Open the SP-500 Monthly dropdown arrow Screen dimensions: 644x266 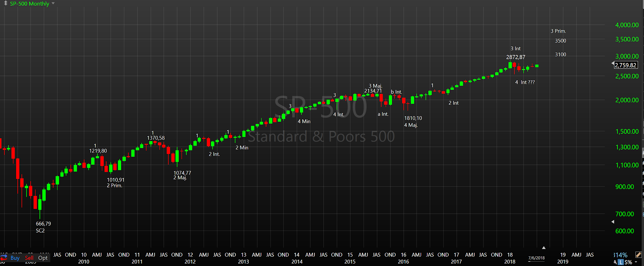click(x=53, y=4)
